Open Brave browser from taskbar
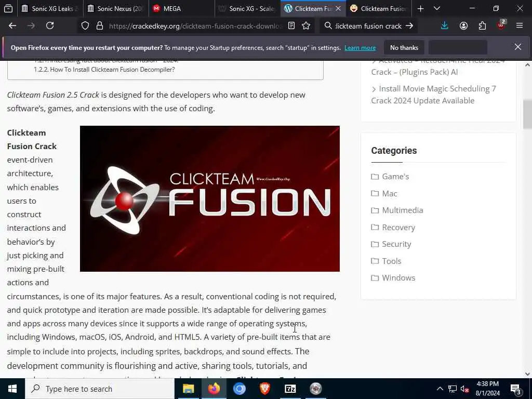Image resolution: width=532 pixels, height=399 pixels. coord(264,389)
